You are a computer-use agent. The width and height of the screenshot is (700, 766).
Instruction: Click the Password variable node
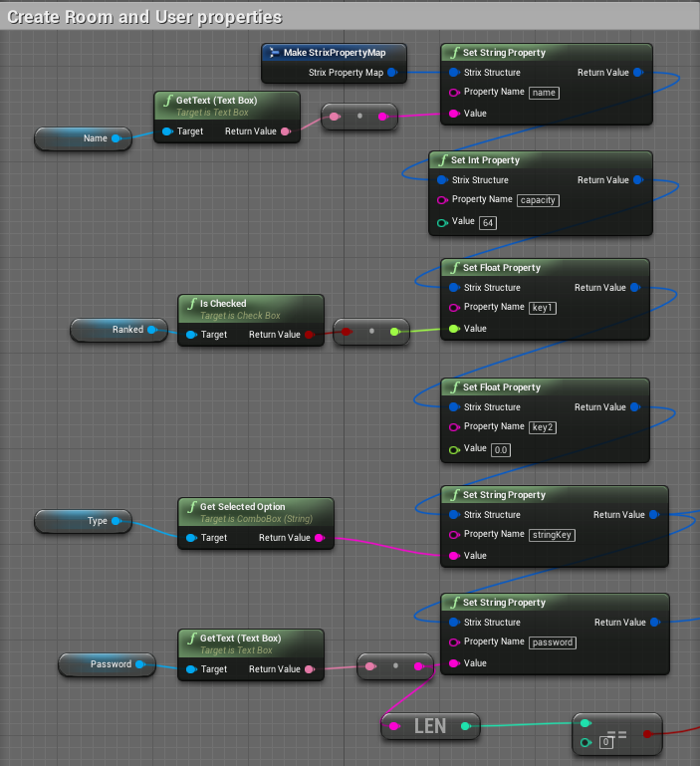pos(107,664)
